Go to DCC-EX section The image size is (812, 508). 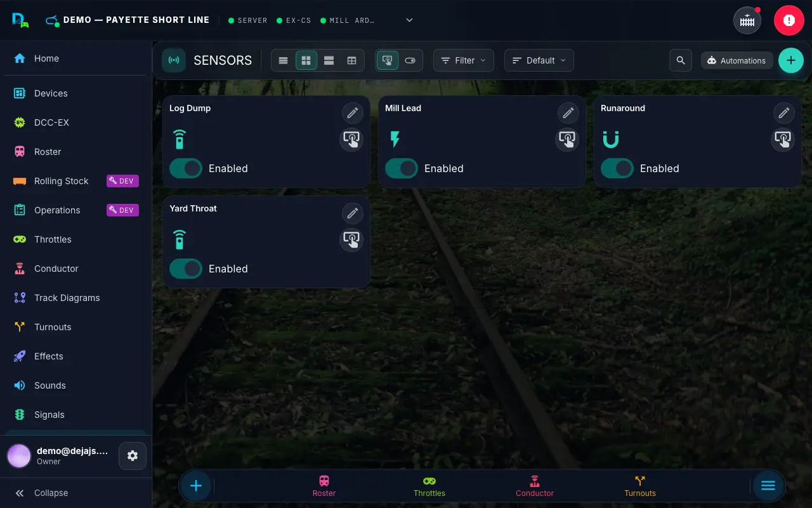(x=75, y=123)
